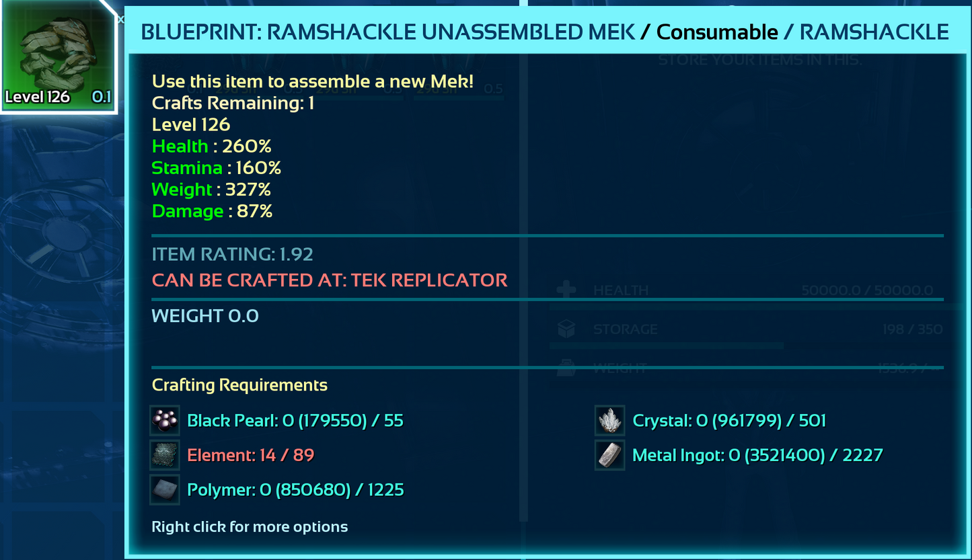972x560 pixels.
Task: Click the Element resource icon
Action: click(x=165, y=455)
